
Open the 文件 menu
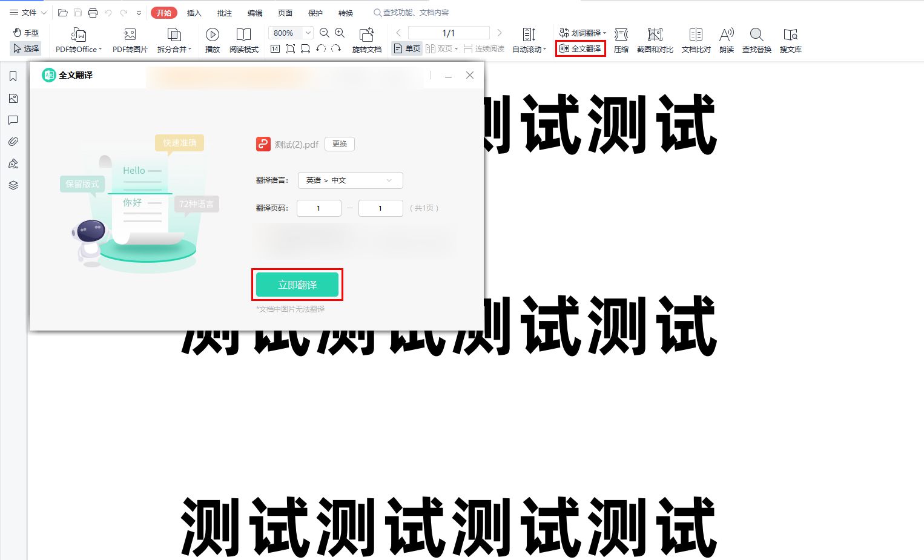click(x=26, y=12)
